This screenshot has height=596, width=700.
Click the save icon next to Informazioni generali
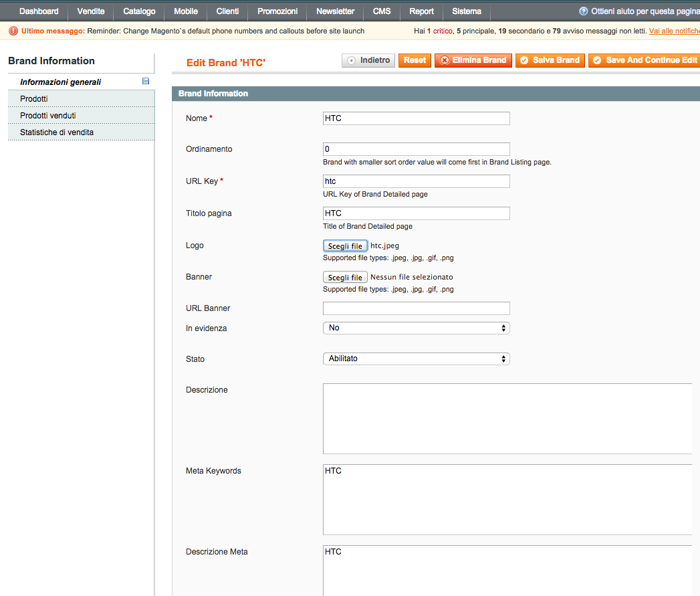pos(146,82)
